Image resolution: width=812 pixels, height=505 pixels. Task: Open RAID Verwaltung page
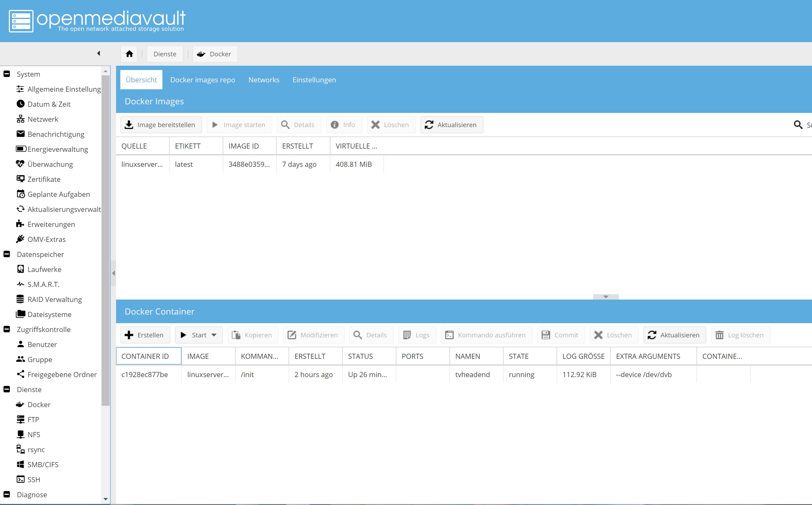pyautogui.click(x=49, y=300)
